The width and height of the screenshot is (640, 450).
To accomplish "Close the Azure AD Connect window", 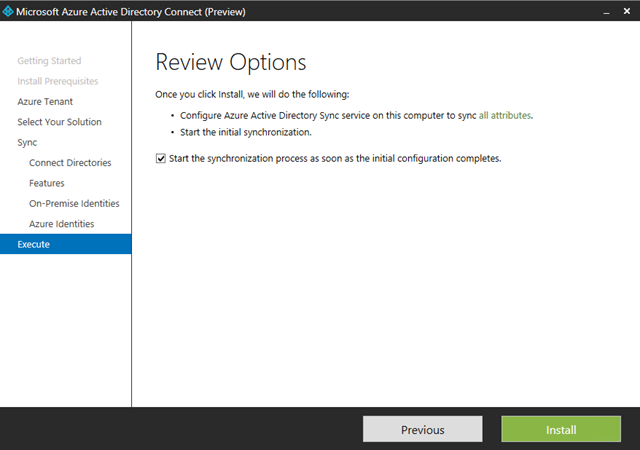I will (x=627, y=11).
